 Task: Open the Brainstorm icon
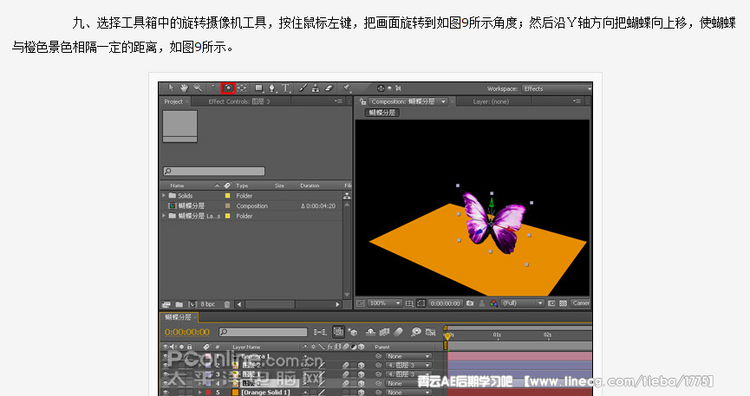point(416,332)
